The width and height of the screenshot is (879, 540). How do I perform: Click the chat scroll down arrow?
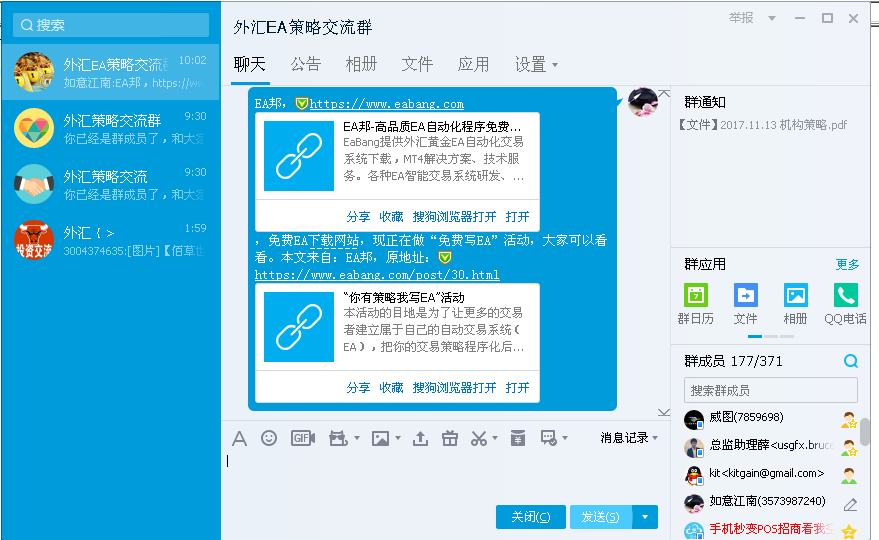point(664,413)
